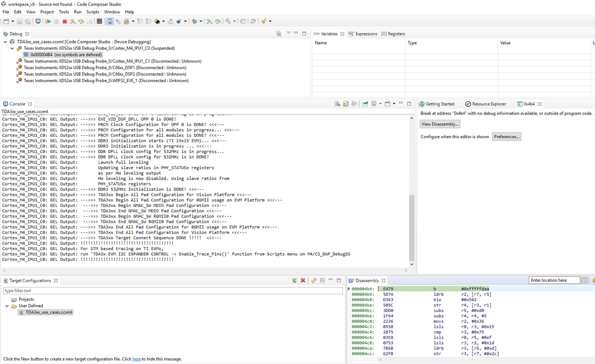Viewport: 595px width, 364px height.
Task: Switch to the Resource Explorer tab
Action: pyautogui.click(x=485, y=104)
